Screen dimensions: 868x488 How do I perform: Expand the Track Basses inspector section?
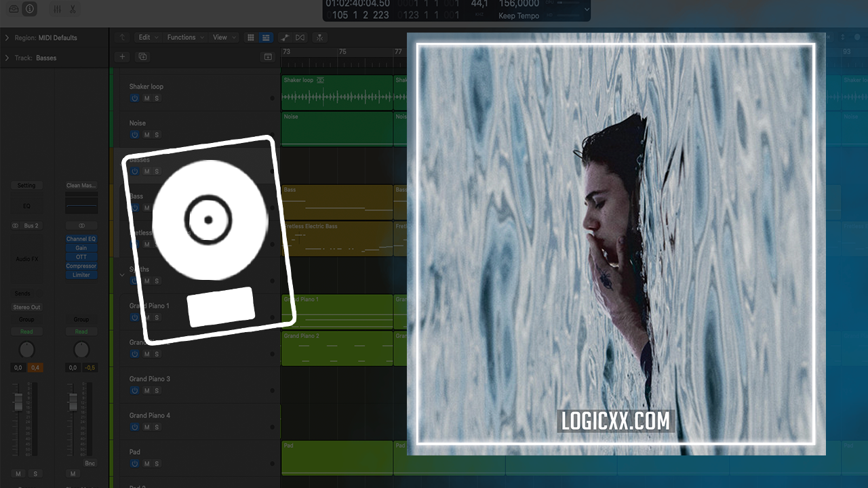(7, 58)
